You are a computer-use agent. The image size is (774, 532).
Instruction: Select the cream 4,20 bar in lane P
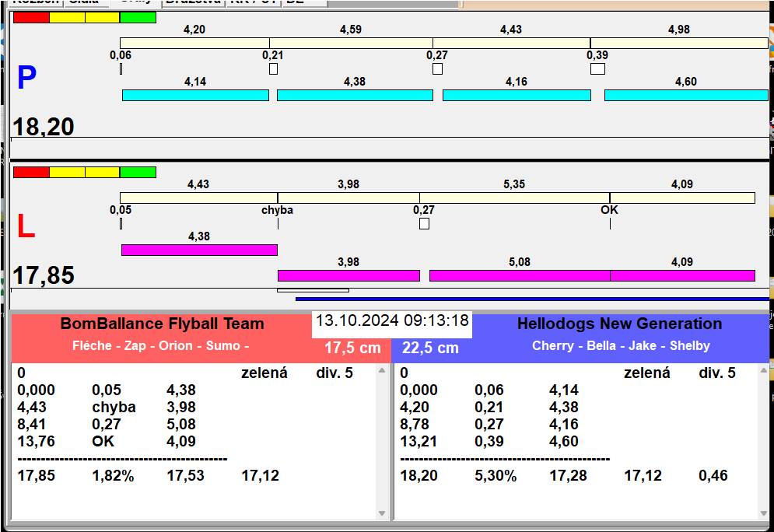tap(194, 43)
